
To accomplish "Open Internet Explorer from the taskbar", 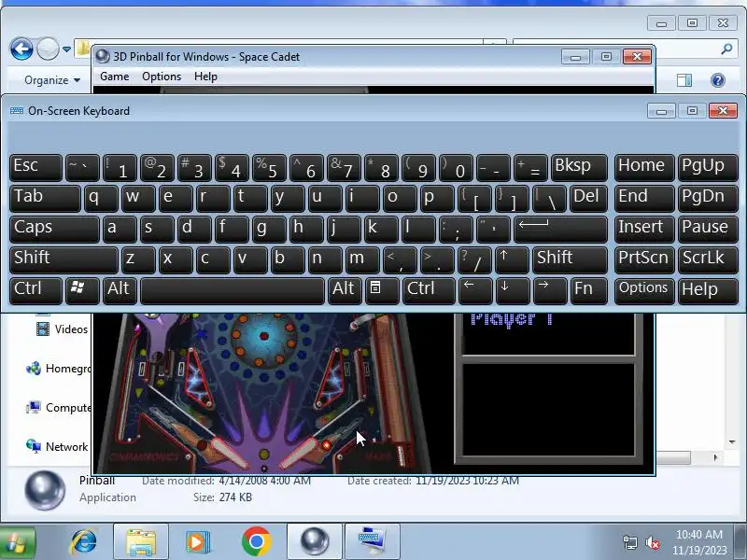I will click(x=83, y=542).
